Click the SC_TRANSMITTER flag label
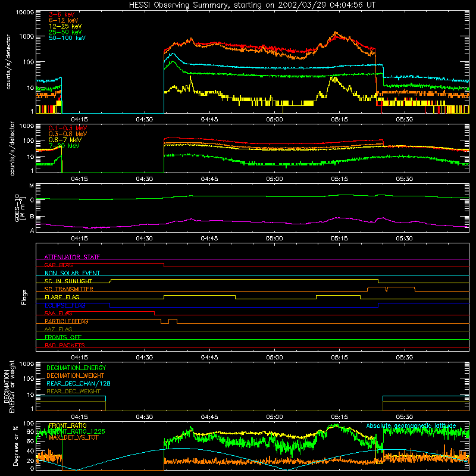Screen dimensions: 476x476 pyautogui.click(x=69, y=289)
